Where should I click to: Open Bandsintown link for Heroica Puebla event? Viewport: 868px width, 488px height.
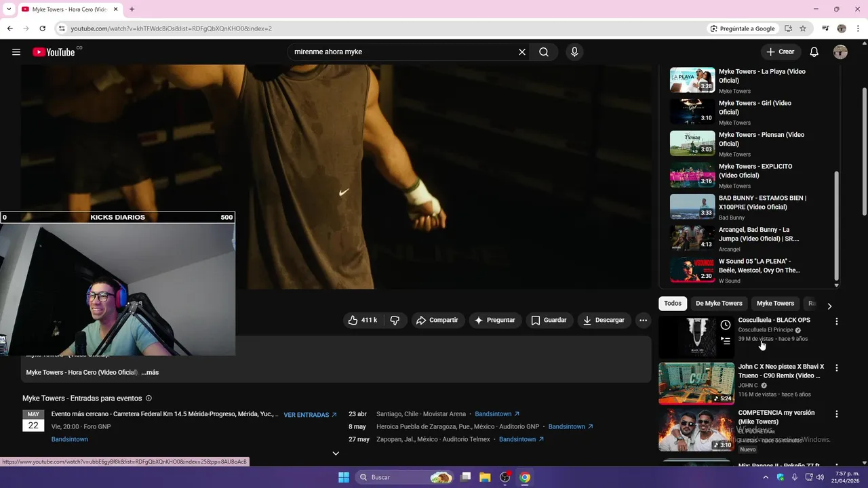(x=571, y=427)
